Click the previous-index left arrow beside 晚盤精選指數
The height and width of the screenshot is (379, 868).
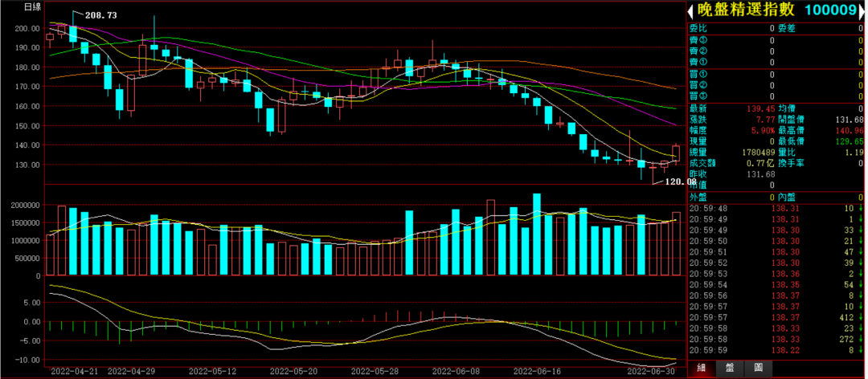[691, 10]
